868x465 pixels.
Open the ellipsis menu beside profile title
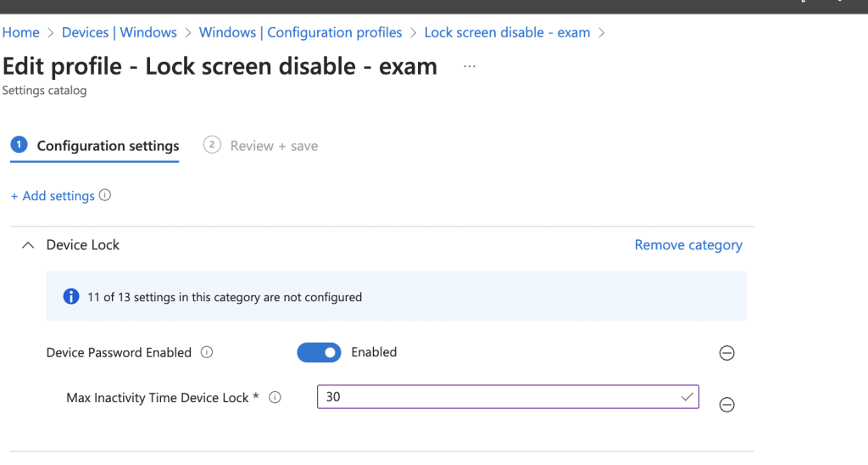[x=470, y=66]
